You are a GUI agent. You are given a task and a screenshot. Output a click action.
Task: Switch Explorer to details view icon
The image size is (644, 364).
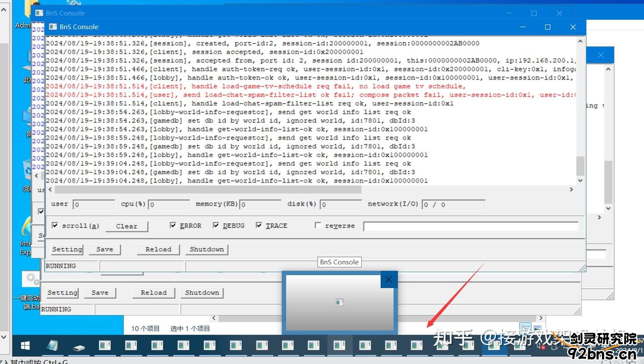pyautogui.click(x=525, y=328)
